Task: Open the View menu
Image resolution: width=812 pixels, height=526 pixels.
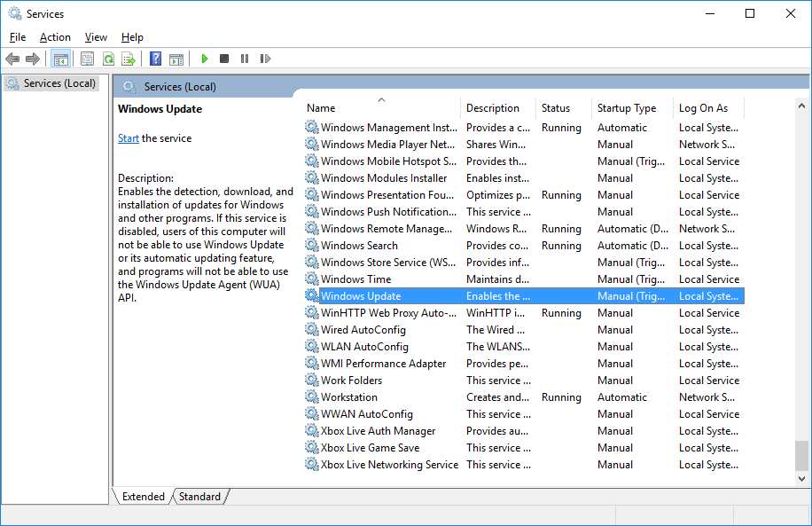Action: (96, 37)
